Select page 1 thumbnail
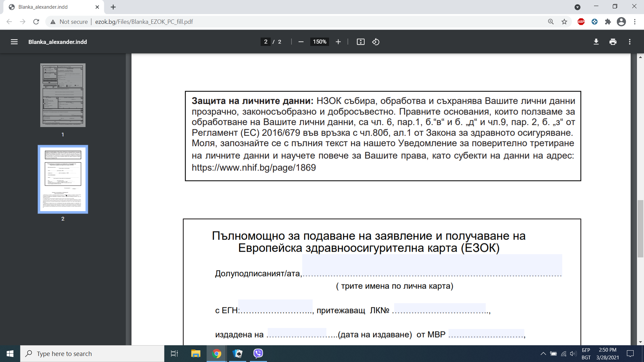This screenshot has height=362, width=644. (63, 95)
